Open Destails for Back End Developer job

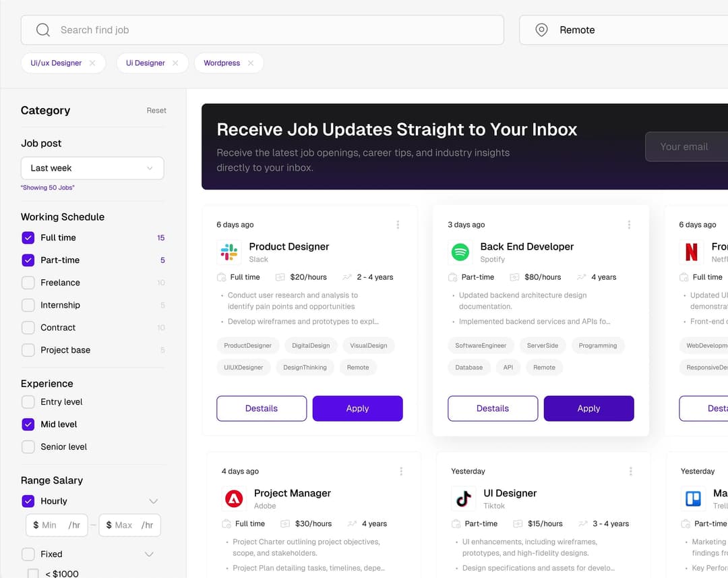click(493, 409)
